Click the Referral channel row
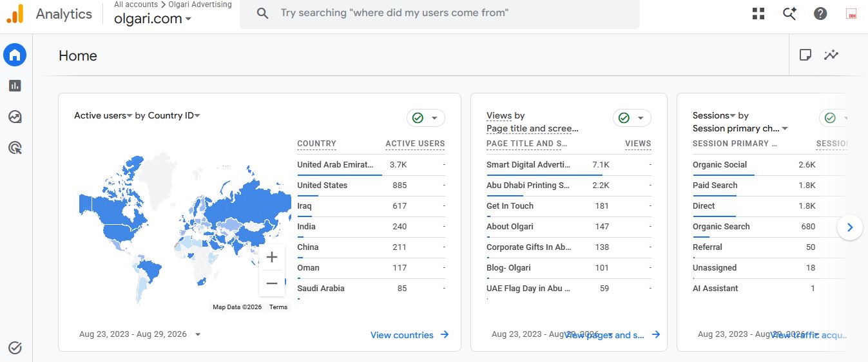Image resolution: width=868 pixels, height=362 pixels. tap(770, 247)
